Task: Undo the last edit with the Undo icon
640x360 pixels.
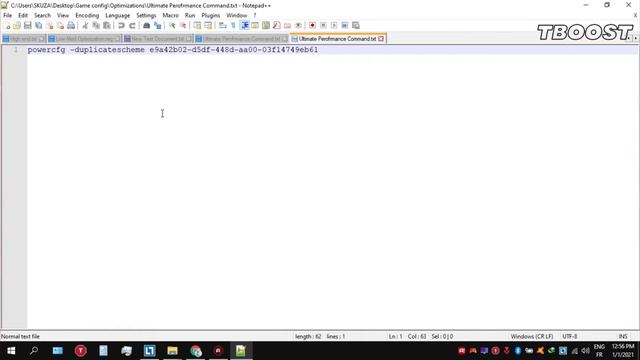Action: (x=121, y=25)
